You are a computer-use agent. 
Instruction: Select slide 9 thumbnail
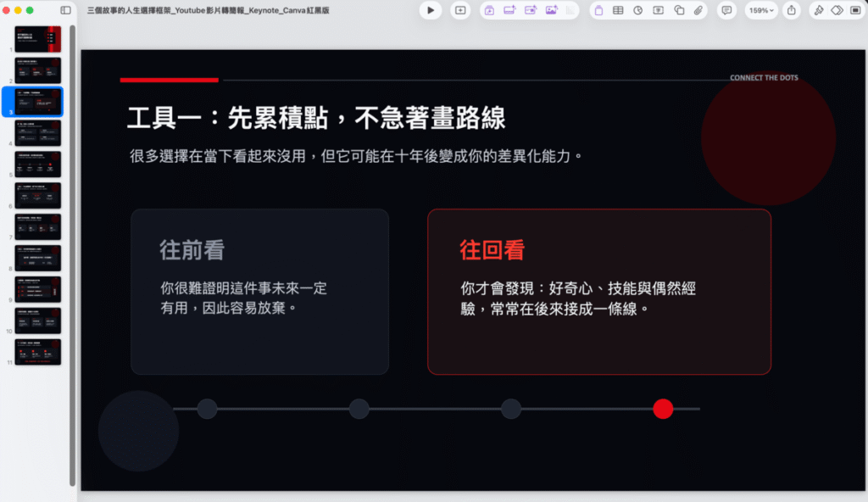pos(37,289)
